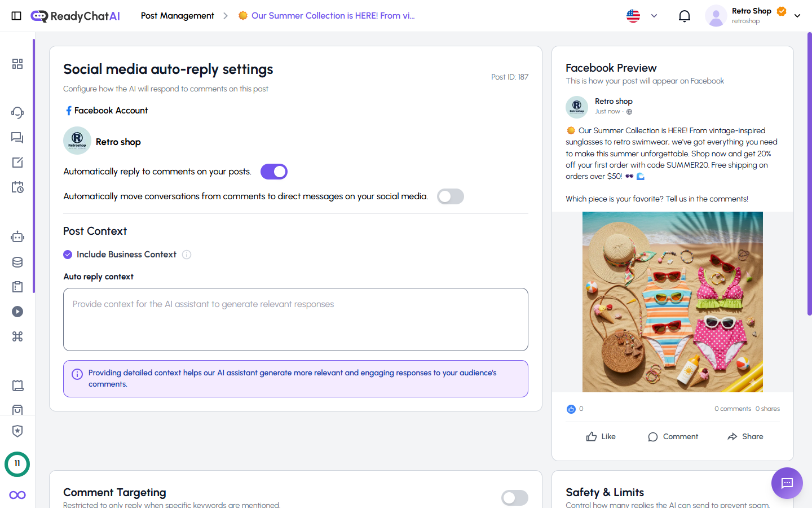This screenshot has width=812, height=508.
Task: Open the headset support icon in sidebar
Action: click(17, 112)
